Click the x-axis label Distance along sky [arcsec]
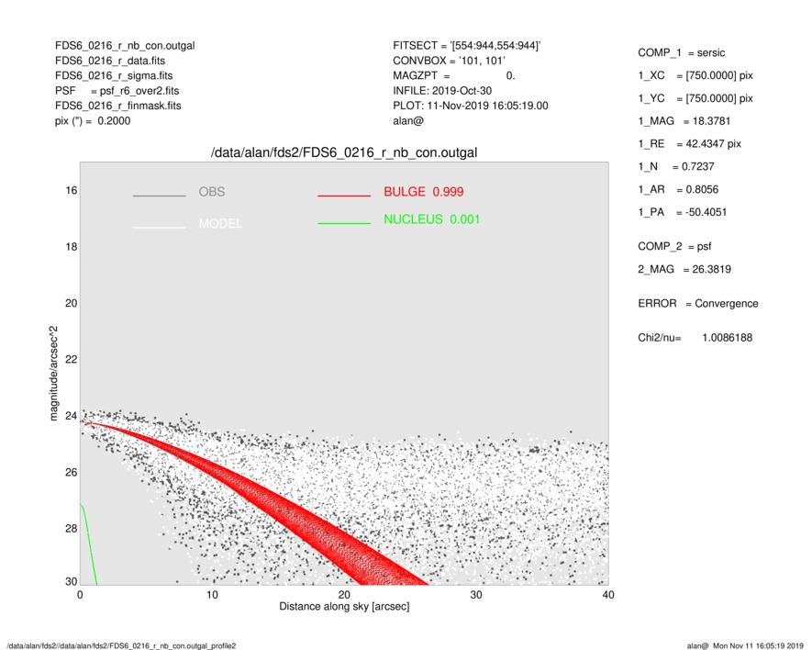812x650 pixels. (x=344, y=607)
